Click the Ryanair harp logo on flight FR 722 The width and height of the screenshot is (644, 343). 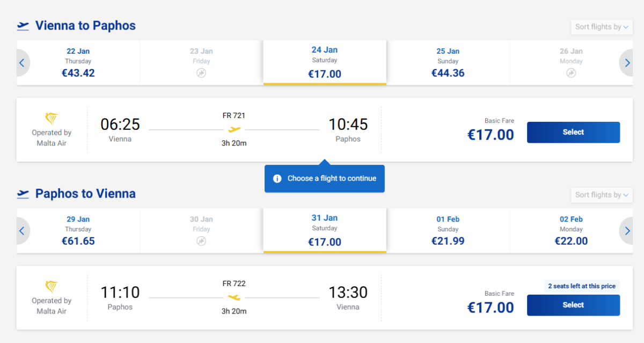click(52, 287)
